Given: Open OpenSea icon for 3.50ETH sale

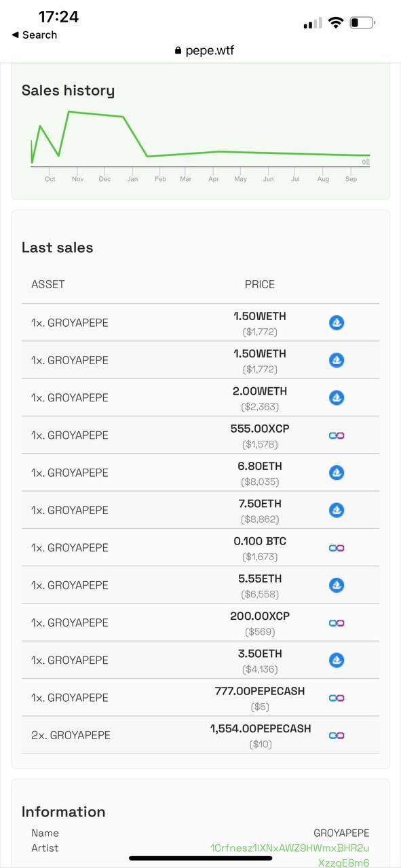Looking at the screenshot, I should click(x=337, y=660).
